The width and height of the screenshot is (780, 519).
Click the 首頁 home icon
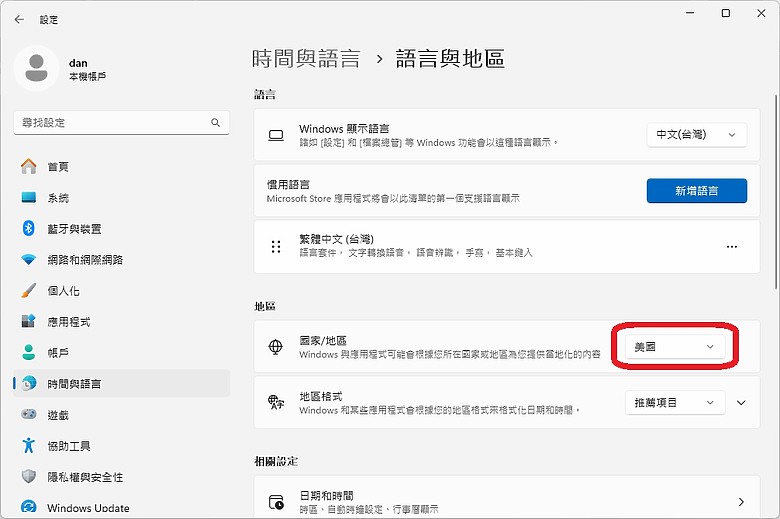point(29,166)
